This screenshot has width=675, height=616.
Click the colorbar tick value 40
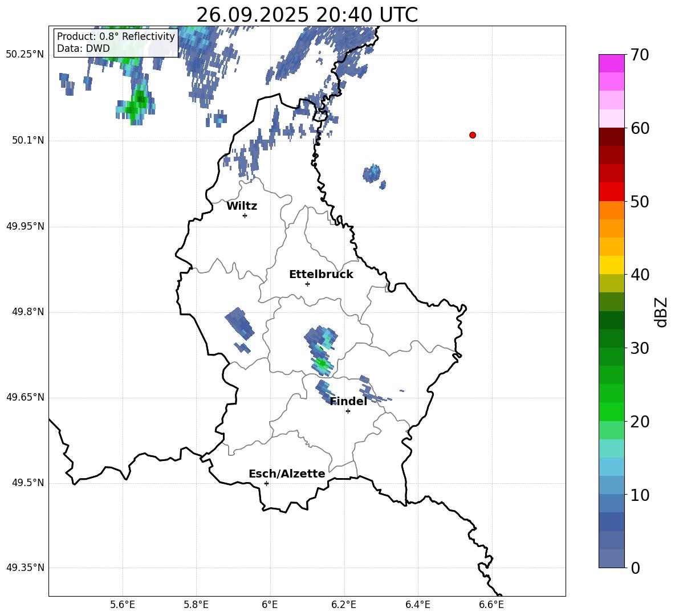coord(640,275)
